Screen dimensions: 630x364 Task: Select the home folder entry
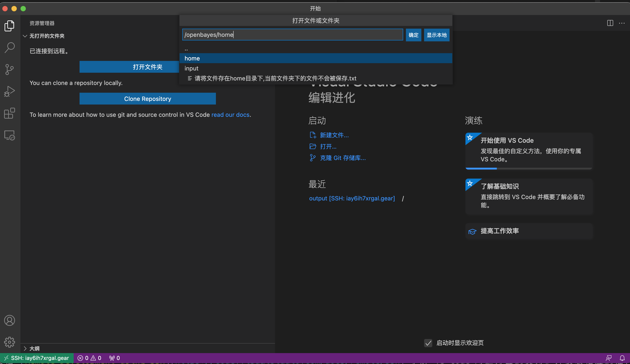[x=192, y=58]
